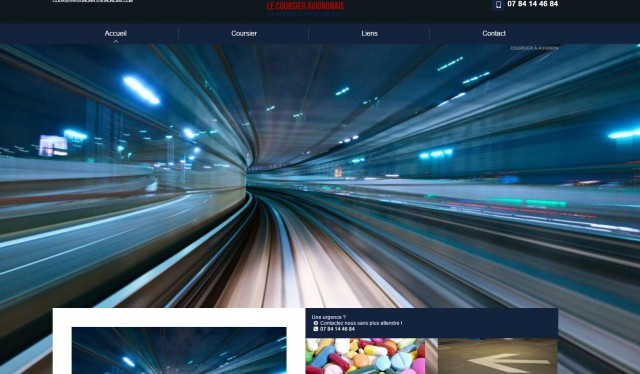
Task: Click Contactez nous sans plus attendre text
Action: pyautogui.click(x=361, y=323)
